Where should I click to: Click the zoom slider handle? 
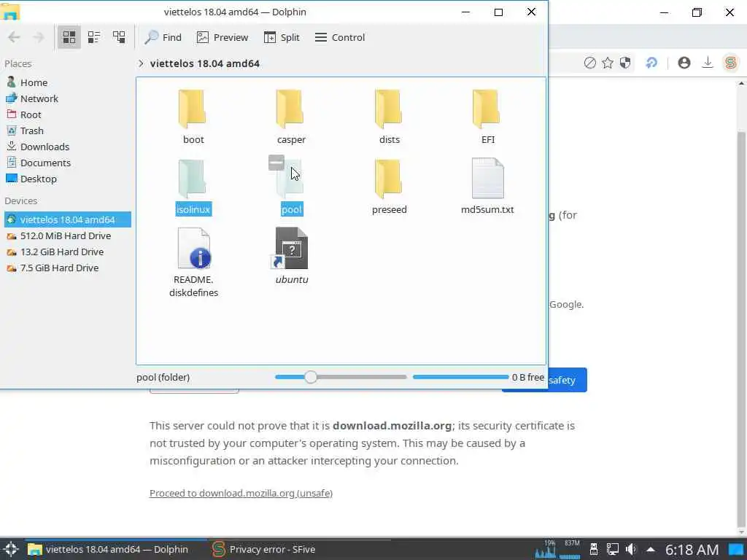coord(311,377)
